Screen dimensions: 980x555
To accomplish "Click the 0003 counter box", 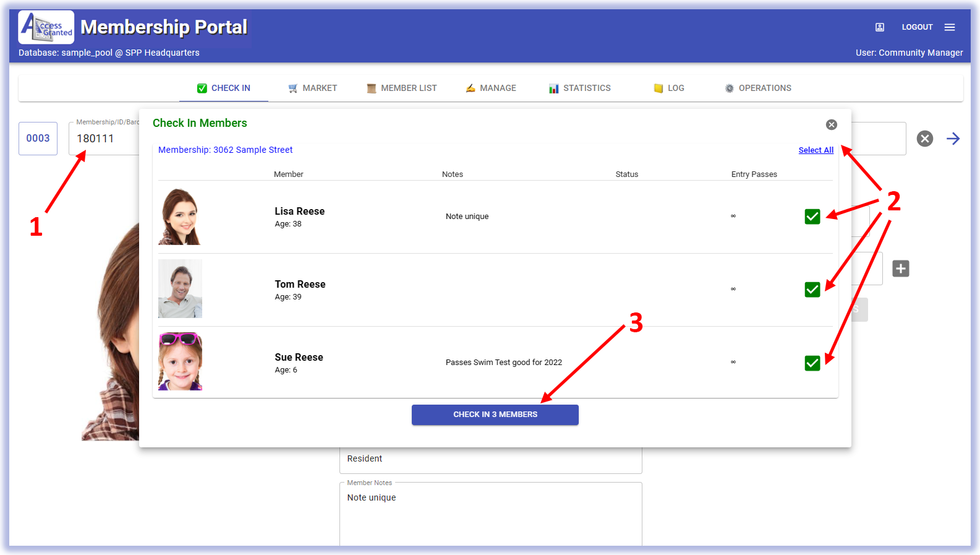I will pos(38,139).
